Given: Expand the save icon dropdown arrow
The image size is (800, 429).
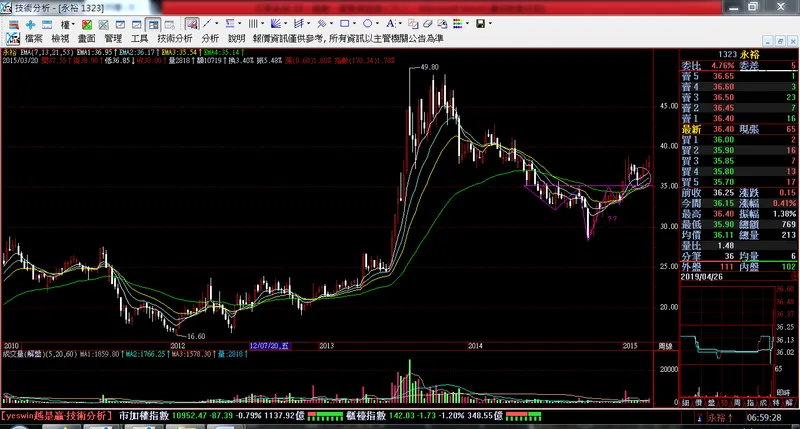Looking at the screenshot, I should pyautogui.click(x=490, y=23).
